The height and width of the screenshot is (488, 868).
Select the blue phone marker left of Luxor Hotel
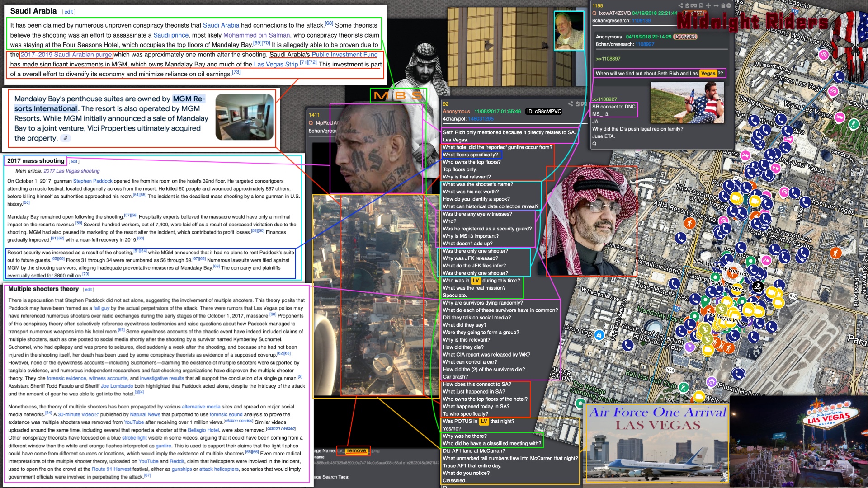point(674,283)
